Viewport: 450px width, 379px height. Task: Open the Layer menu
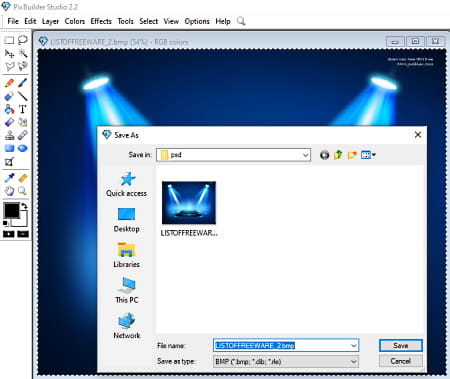tap(50, 21)
